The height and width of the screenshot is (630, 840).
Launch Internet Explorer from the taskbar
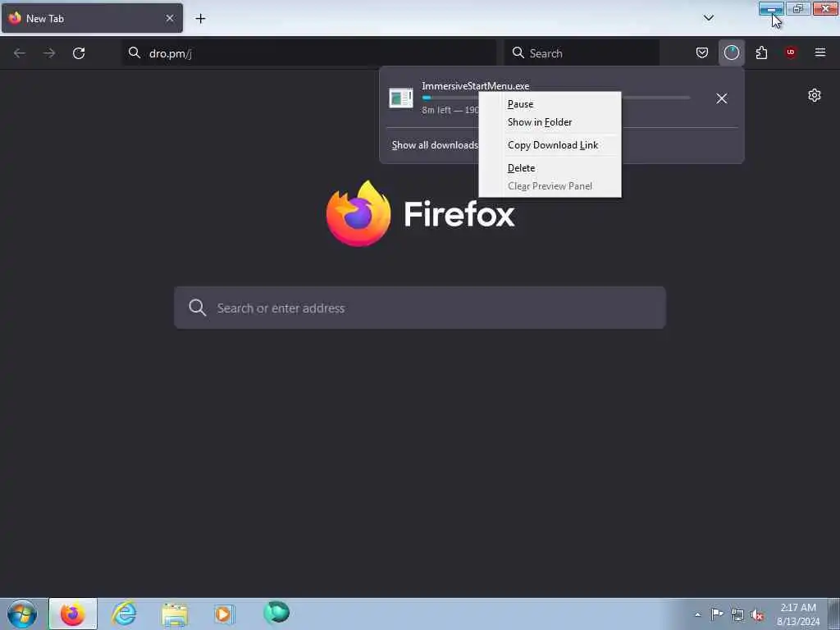click(x=124, y=614)
